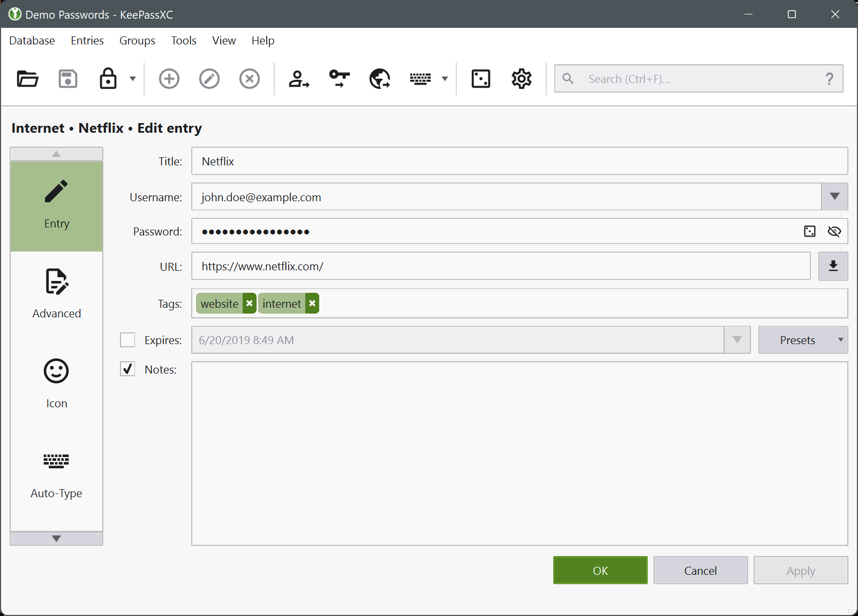Click the Copy Username toolbar icon
The height and width of the screenshot is (616, 858).
299,79
